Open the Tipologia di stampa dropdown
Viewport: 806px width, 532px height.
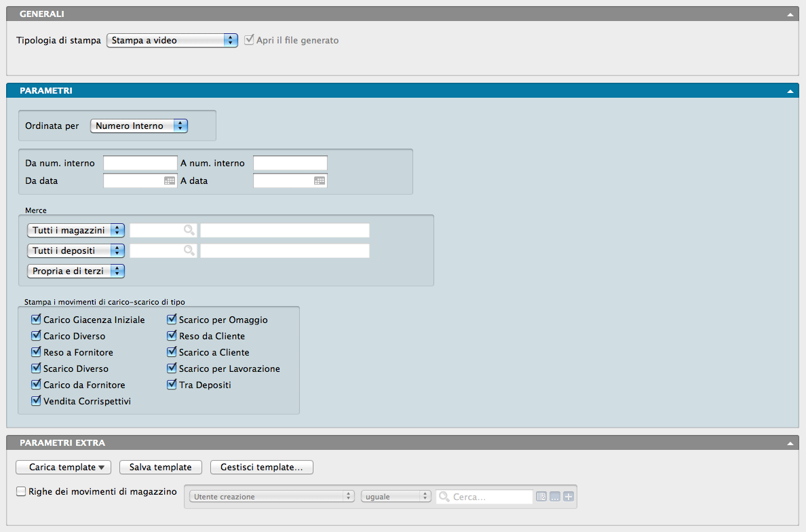[x=172, y=41]
